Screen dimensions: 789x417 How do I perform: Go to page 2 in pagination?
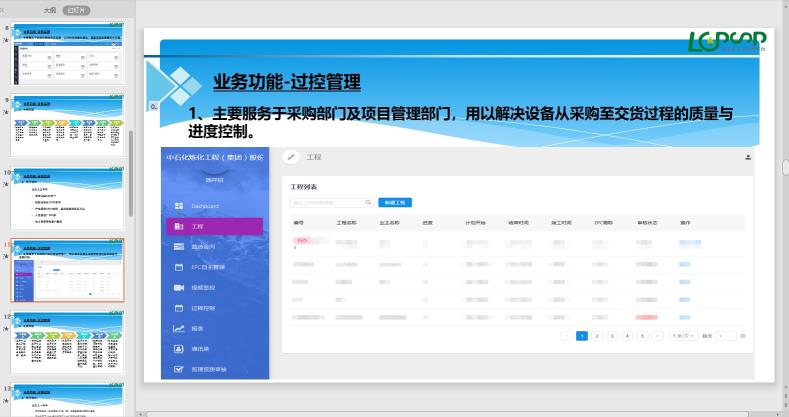pos(597,336)
